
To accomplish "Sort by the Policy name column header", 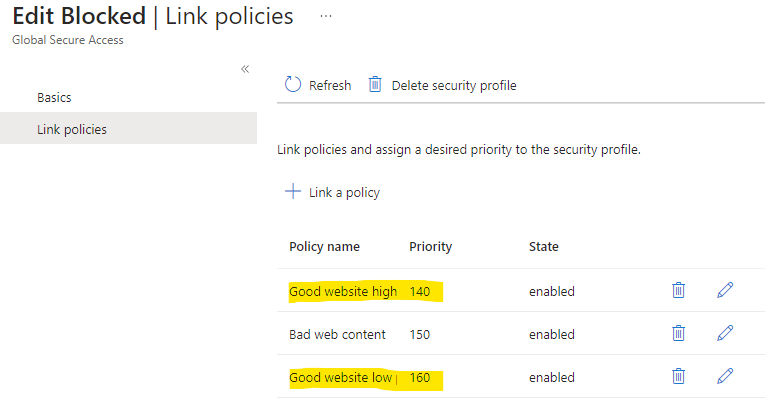I will (x=324, y=246).
